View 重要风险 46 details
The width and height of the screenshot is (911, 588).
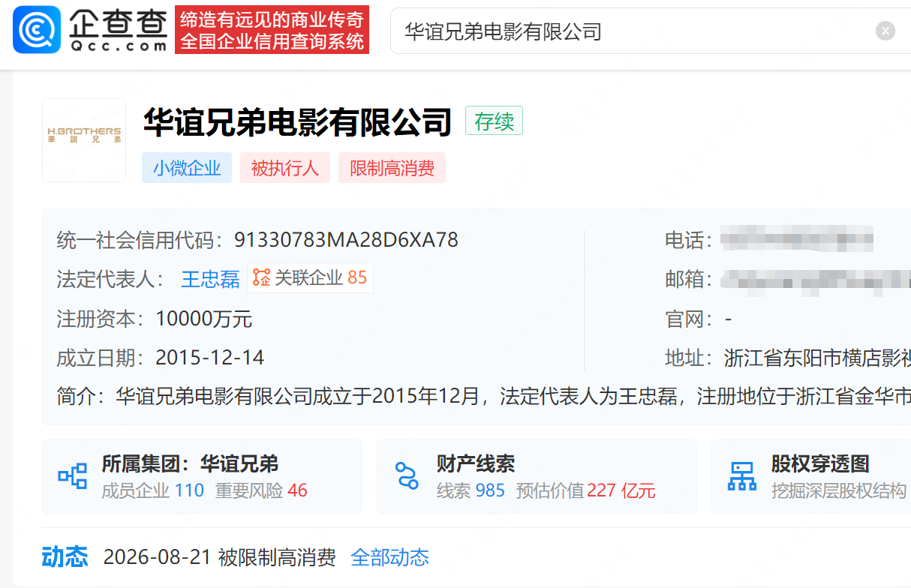[261, 490]
